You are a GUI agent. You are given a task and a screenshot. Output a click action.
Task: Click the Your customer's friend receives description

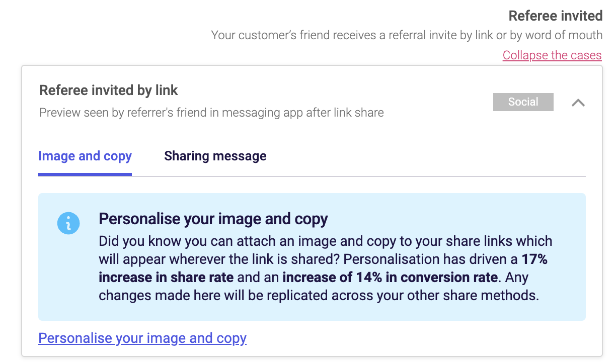pos(407,35)
